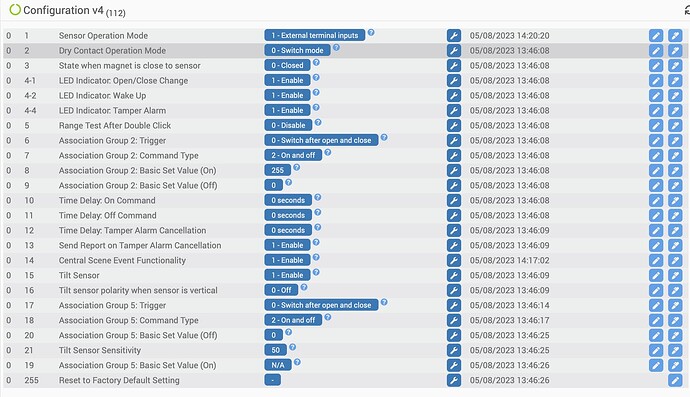Screen dimensions: 690x397
Task: Select 'Reset to Factory Default Setting' label
Action: click(119, 380)
